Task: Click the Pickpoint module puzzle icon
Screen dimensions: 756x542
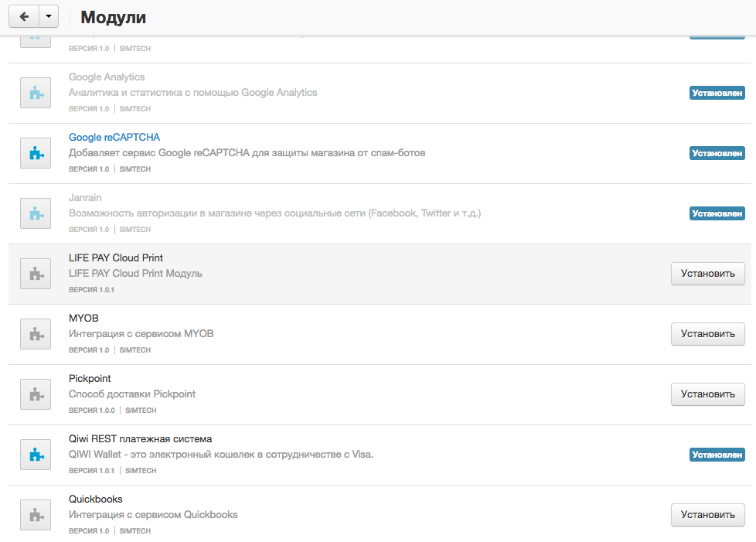Action: [x=36, y=394]
